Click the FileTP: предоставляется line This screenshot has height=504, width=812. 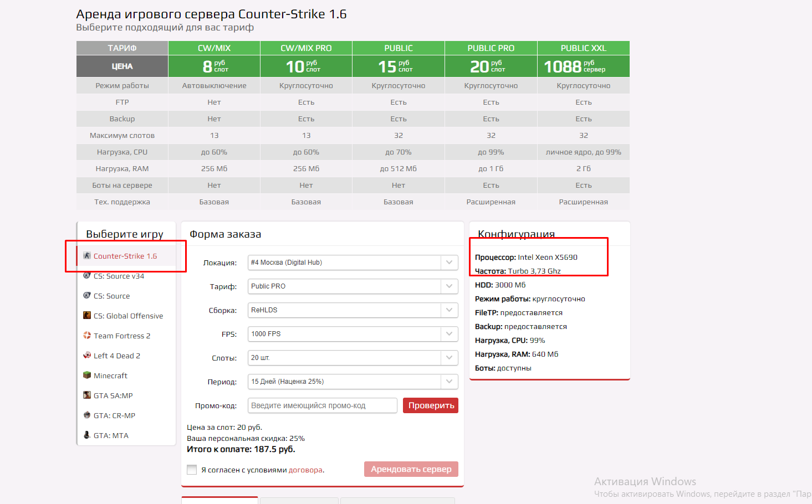click(x=519, y=313)
